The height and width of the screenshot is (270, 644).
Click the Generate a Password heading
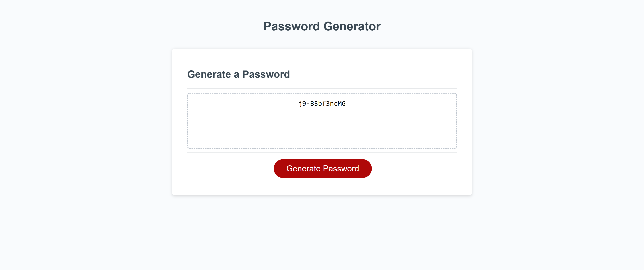[x=239, y=74]
